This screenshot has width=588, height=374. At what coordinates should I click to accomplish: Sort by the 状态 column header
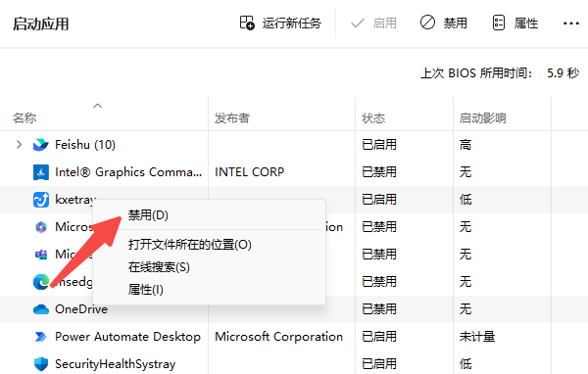pyautogui.click(x=373, y=118)
